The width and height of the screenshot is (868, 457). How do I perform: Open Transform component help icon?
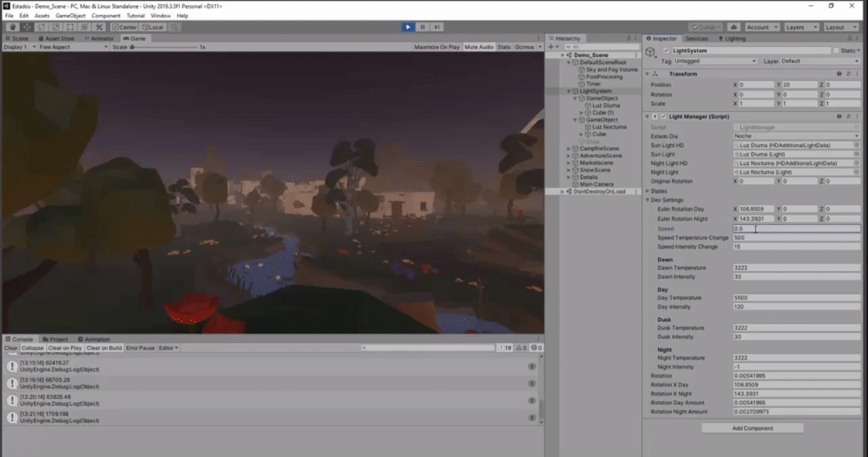(x=839, y=74)
